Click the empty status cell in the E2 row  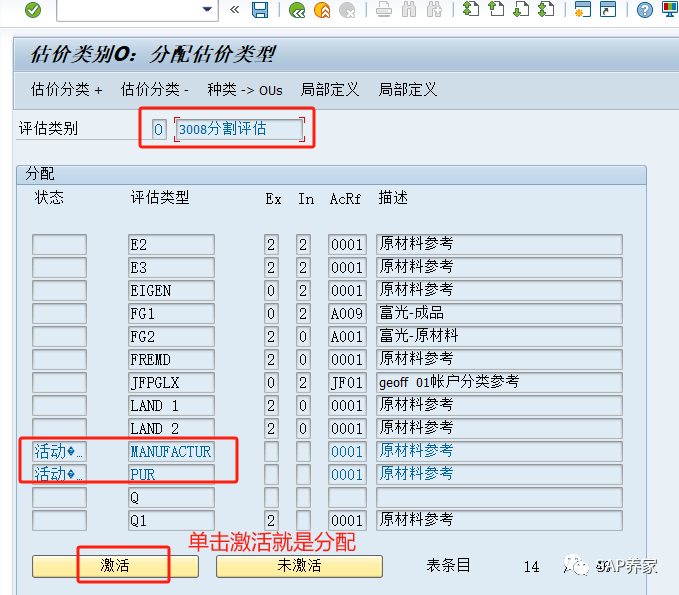59,245
